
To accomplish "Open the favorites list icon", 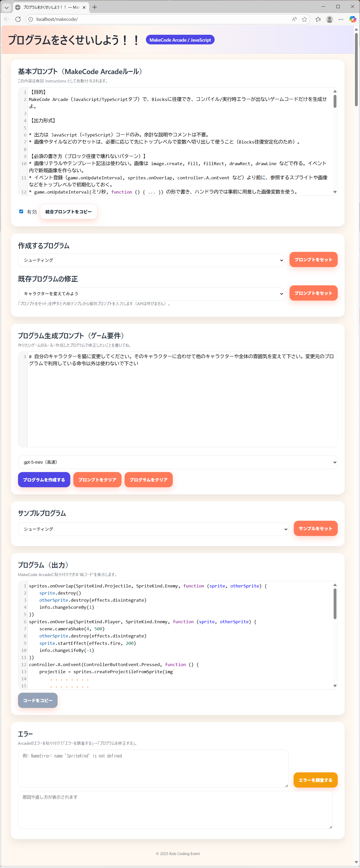I will pos(318,19).
